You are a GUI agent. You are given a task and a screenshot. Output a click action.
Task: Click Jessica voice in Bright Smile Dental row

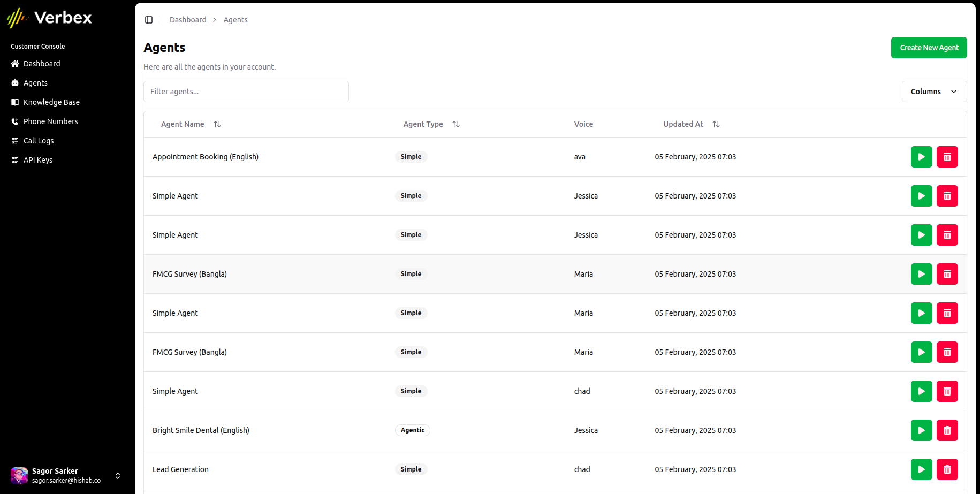pos(586,430)
